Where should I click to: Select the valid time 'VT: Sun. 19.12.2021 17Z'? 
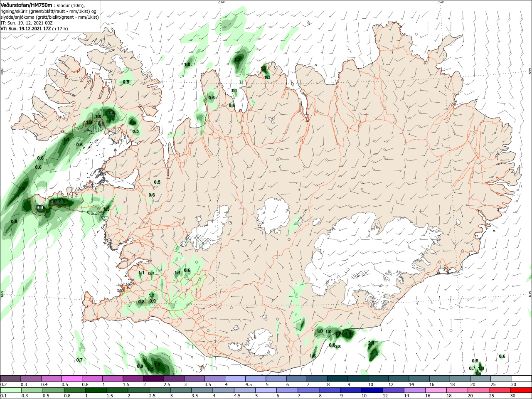tap(25, 29)
